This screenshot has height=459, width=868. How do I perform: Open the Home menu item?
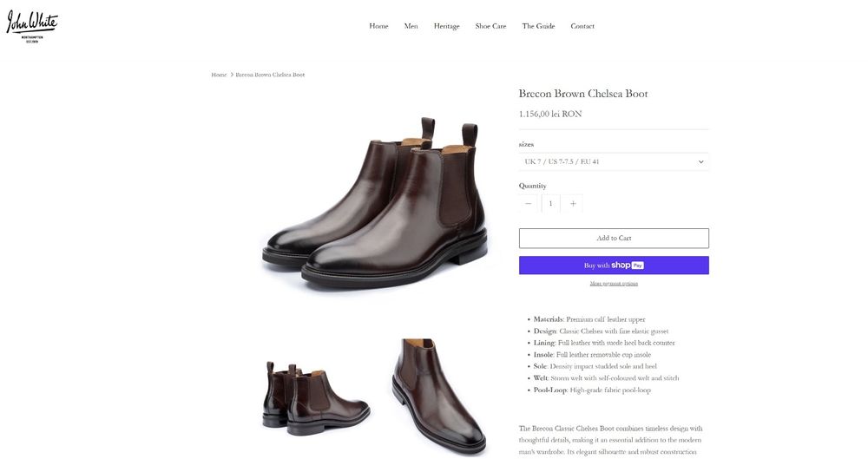coord(378,26)
